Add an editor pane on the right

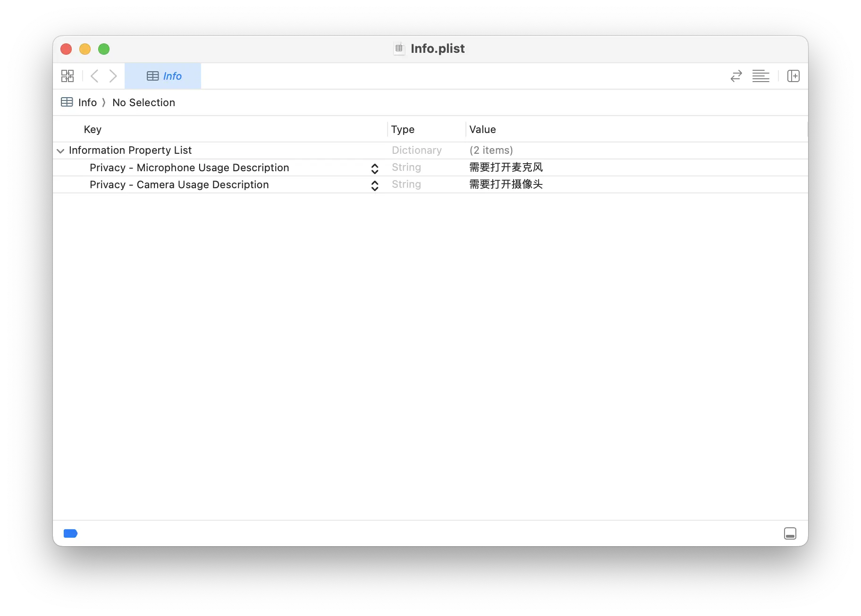pos(793,76)
